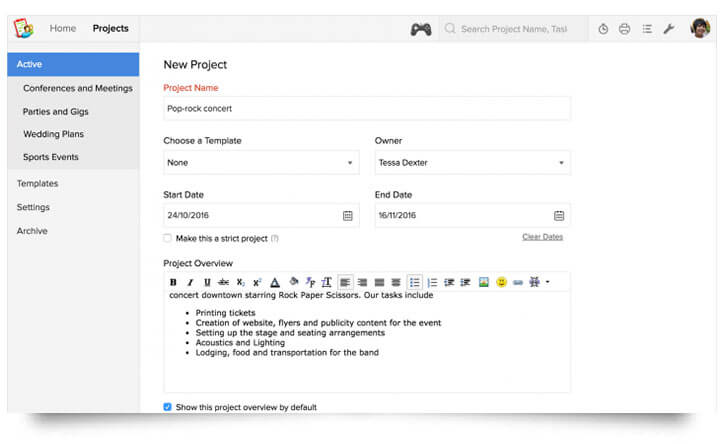Image resolution: width=725 pixels, height=444 pixels.
Task: Open the user profile avatar
Action: click(700, 28)
